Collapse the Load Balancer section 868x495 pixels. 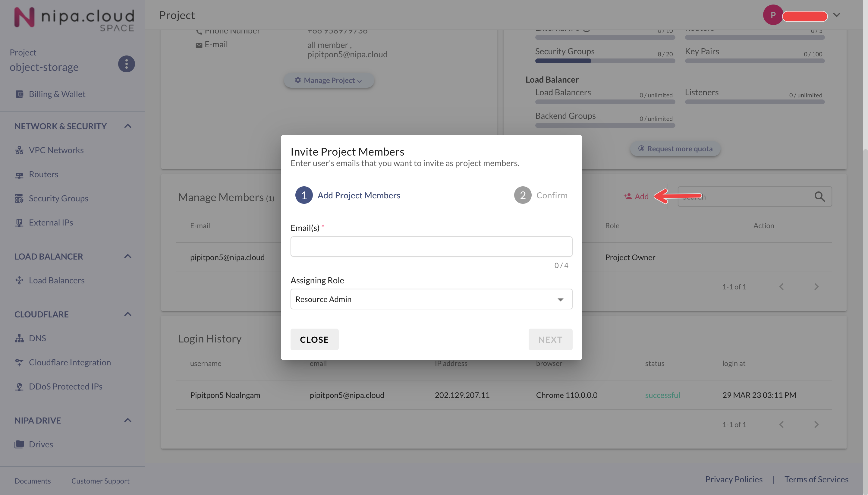pyautogui.click(x=128, y=256)
